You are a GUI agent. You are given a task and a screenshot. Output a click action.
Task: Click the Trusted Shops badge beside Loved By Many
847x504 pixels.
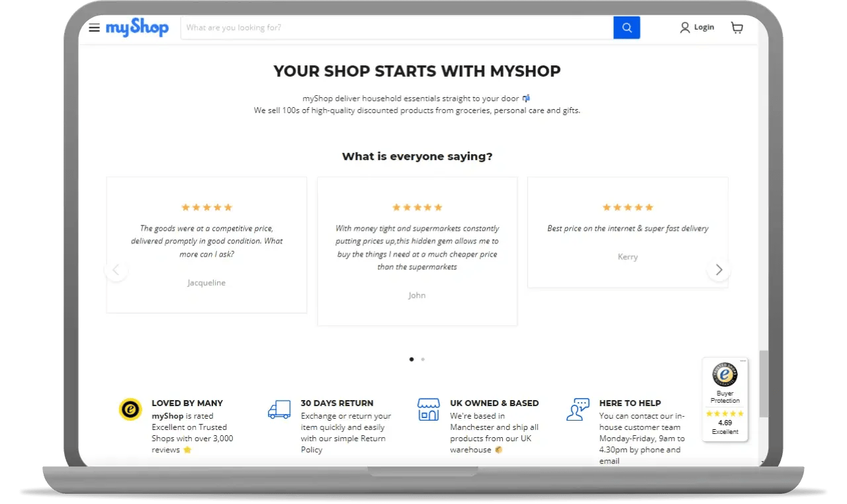coord(130,409)
